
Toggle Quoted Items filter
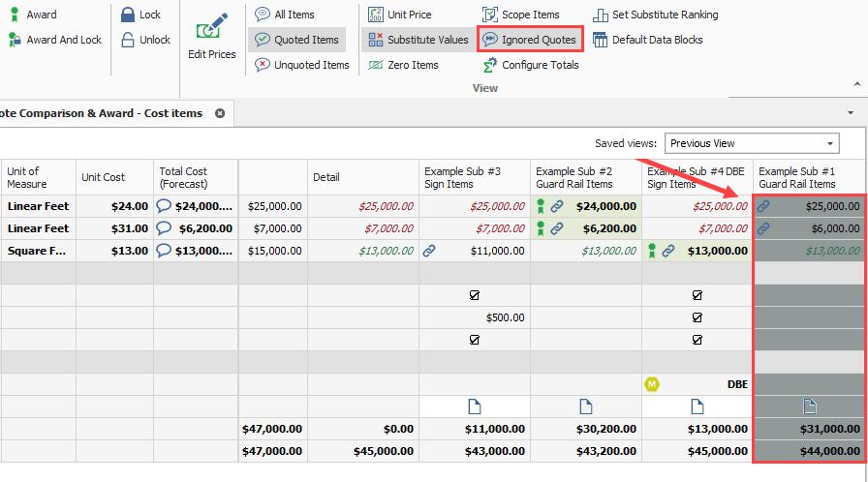coord(296,40)
